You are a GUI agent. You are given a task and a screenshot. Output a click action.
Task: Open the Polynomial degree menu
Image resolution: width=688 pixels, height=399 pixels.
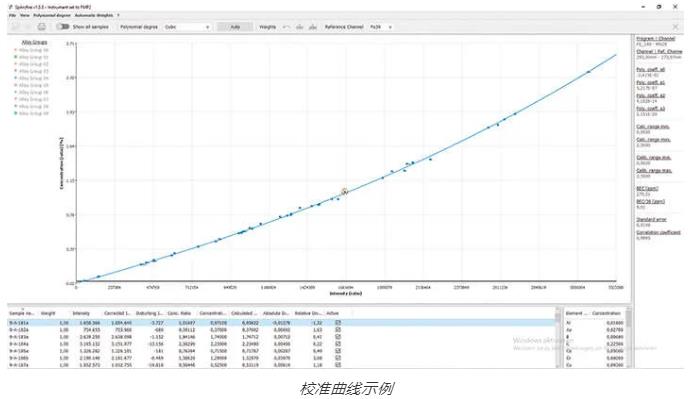52,15
